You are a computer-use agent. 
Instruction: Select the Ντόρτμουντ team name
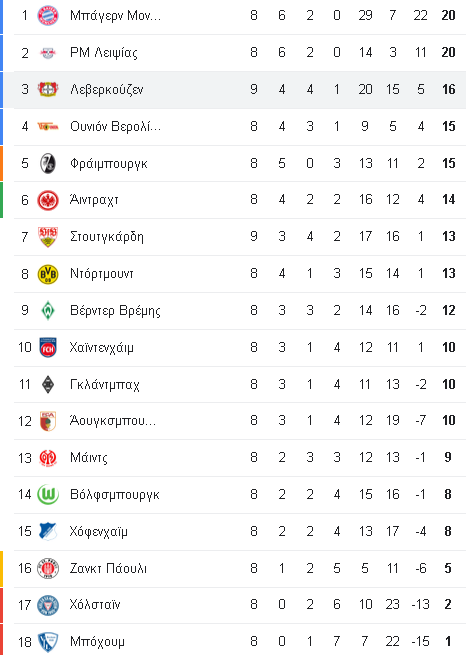[x=101, y=274]
